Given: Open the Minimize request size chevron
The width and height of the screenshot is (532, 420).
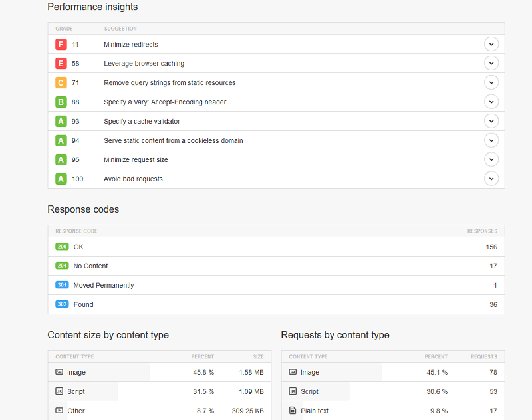Looking at the screenshot, I should pos(491,159).
